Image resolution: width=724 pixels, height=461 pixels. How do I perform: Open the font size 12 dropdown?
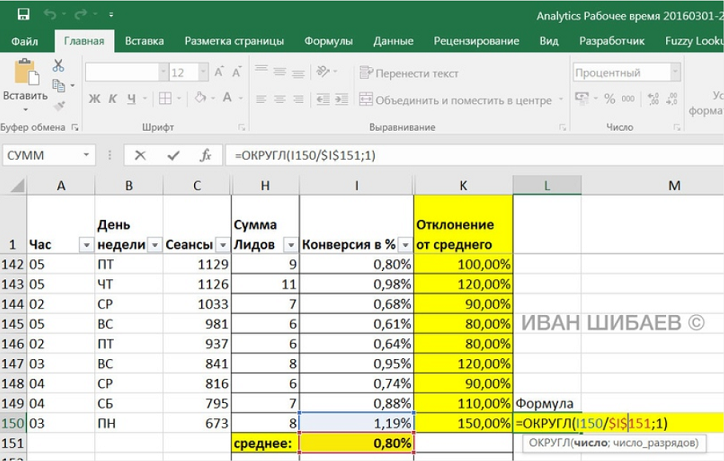click(203, 72)
